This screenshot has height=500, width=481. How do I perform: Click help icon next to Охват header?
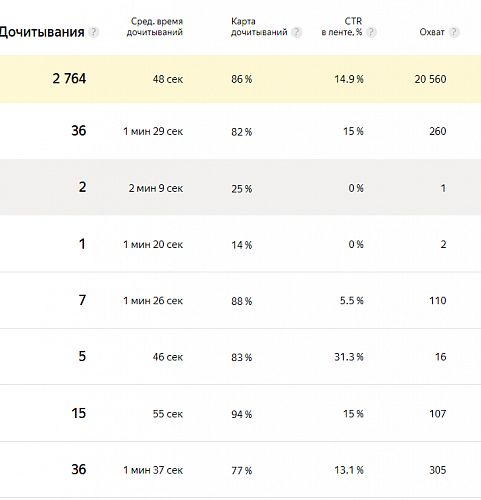point(454,32)
